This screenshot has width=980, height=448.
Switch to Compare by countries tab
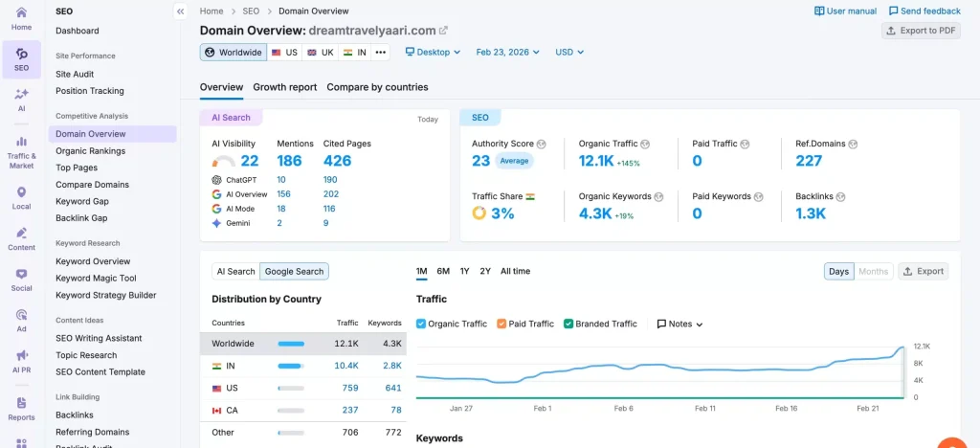point(377,87)
